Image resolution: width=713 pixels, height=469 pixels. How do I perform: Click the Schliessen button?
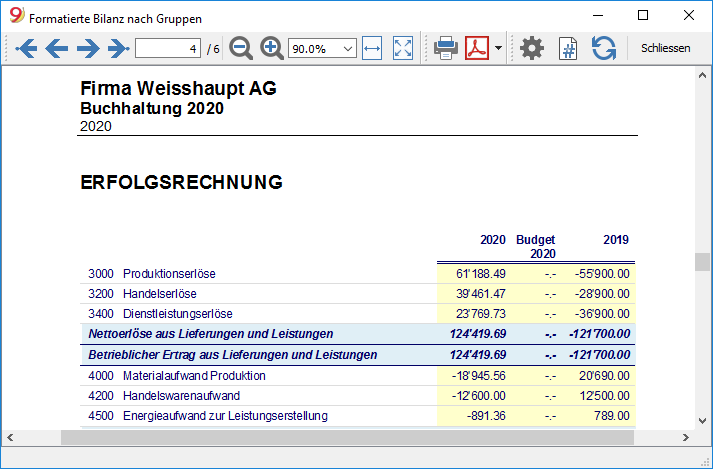[665, 48]
